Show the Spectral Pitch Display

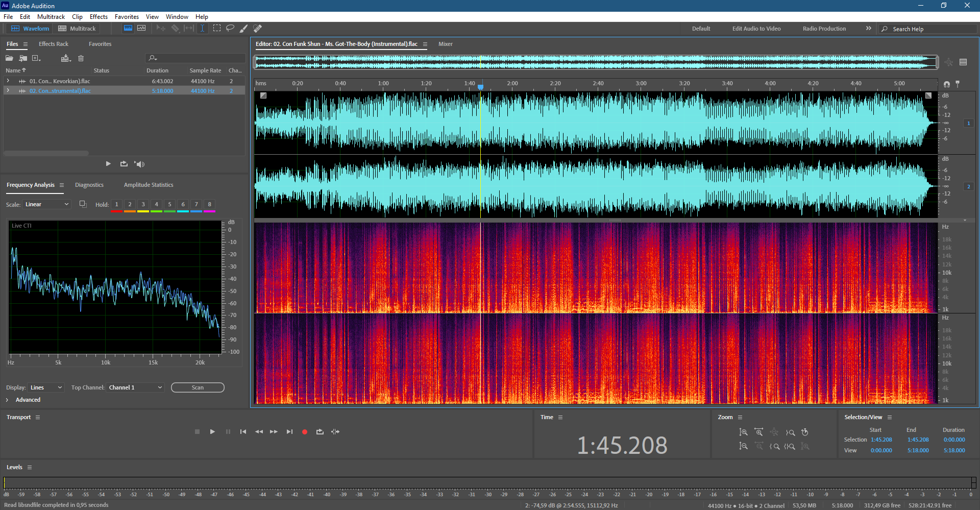[x=141, y=29]
